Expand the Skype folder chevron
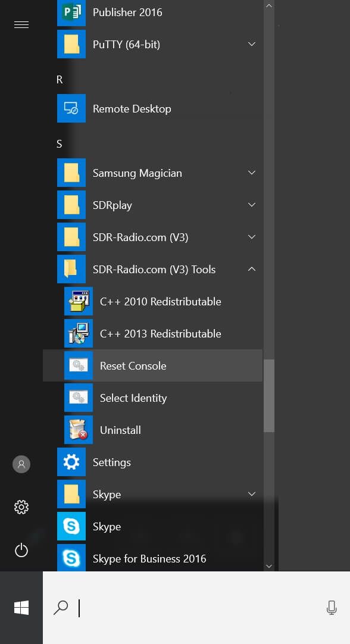 pos(252,493)
